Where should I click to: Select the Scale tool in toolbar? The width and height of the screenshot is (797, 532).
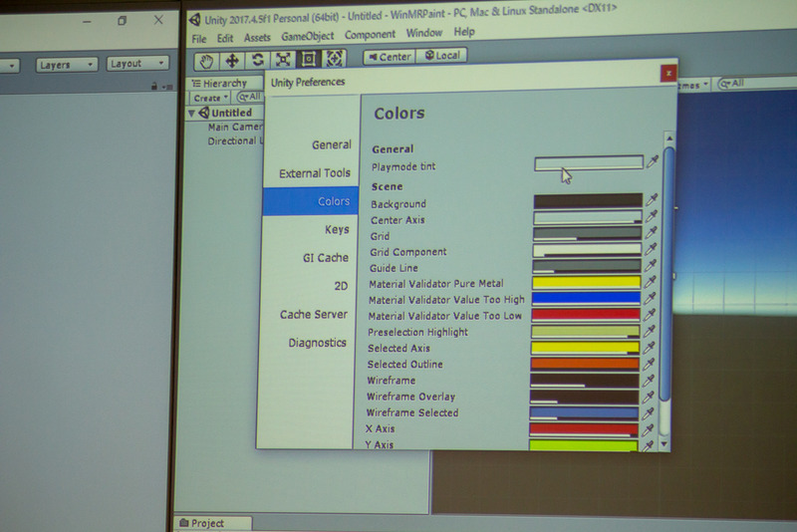[x=283, y=59]
